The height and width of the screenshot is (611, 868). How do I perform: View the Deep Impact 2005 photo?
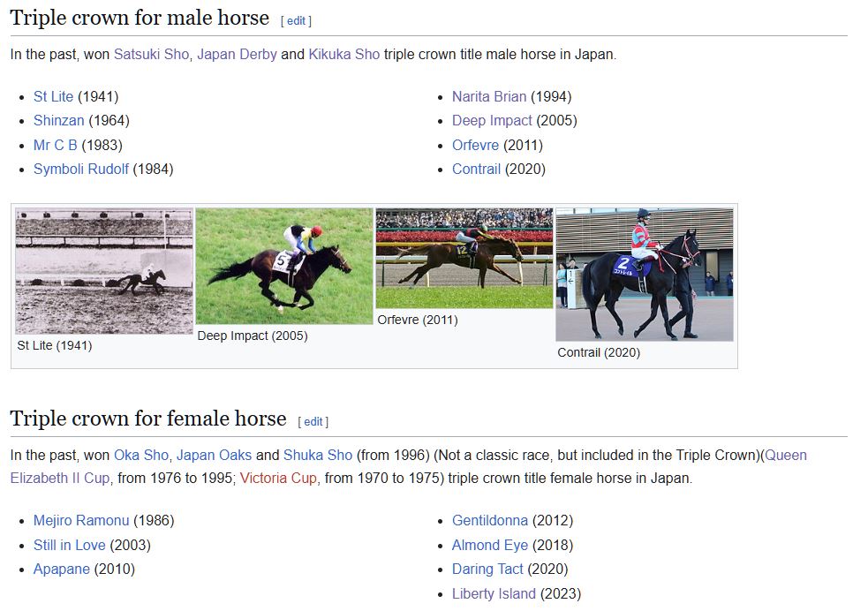coord(284,266)
